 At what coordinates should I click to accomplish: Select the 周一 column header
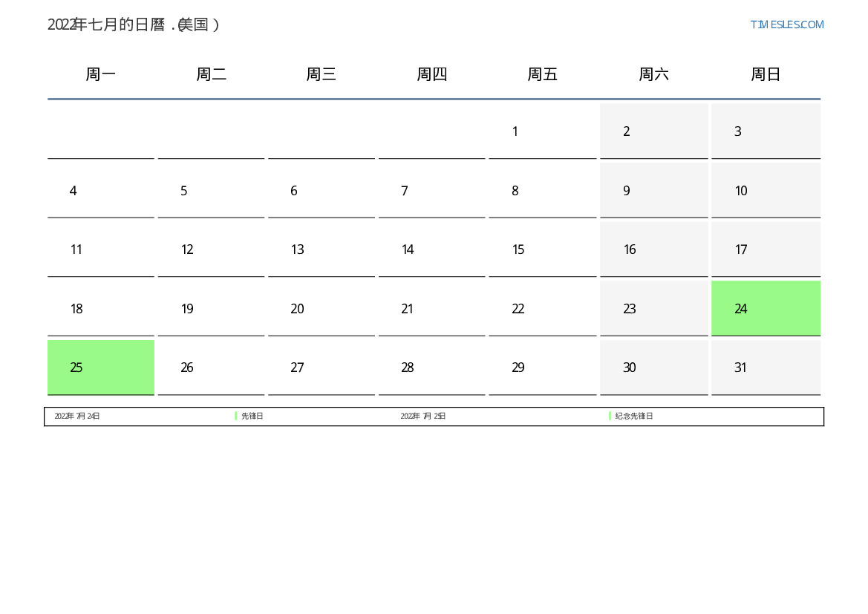pyautogui.click(x=101, y=74)
